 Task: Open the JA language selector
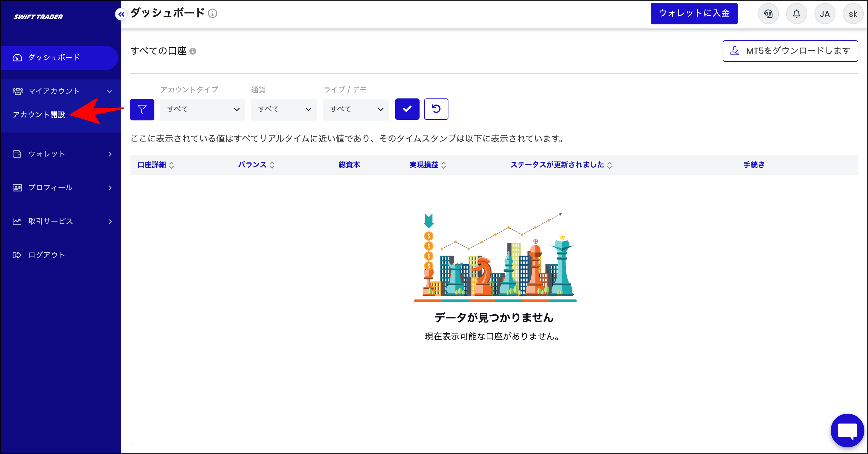coord(825,14)
